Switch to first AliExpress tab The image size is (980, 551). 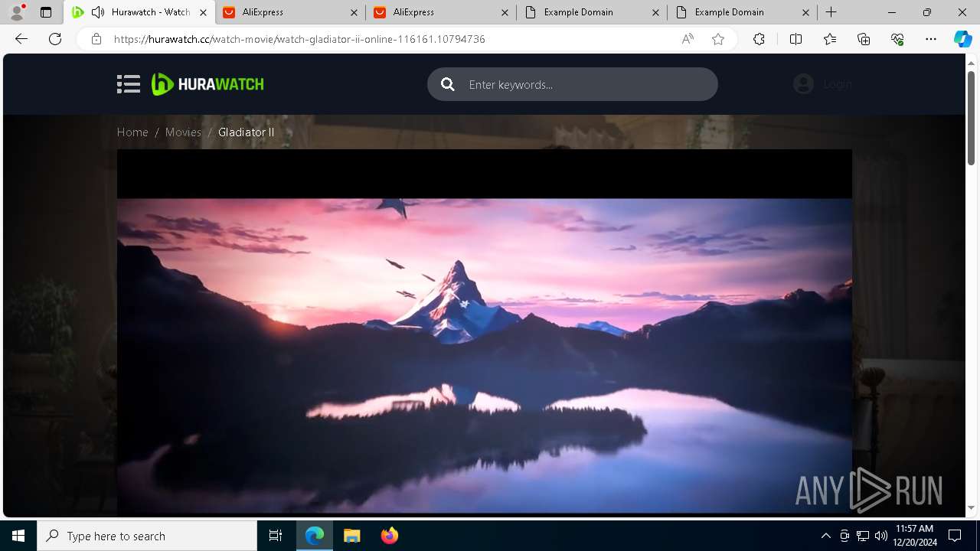(x=289, y=12)
